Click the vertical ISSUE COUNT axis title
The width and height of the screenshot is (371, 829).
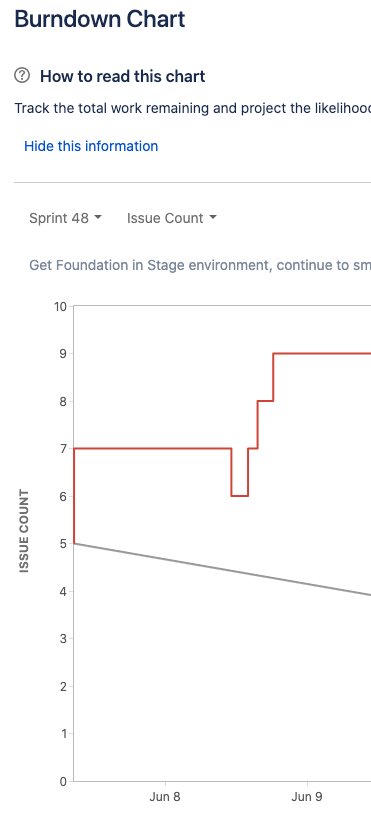coord(24,531)
